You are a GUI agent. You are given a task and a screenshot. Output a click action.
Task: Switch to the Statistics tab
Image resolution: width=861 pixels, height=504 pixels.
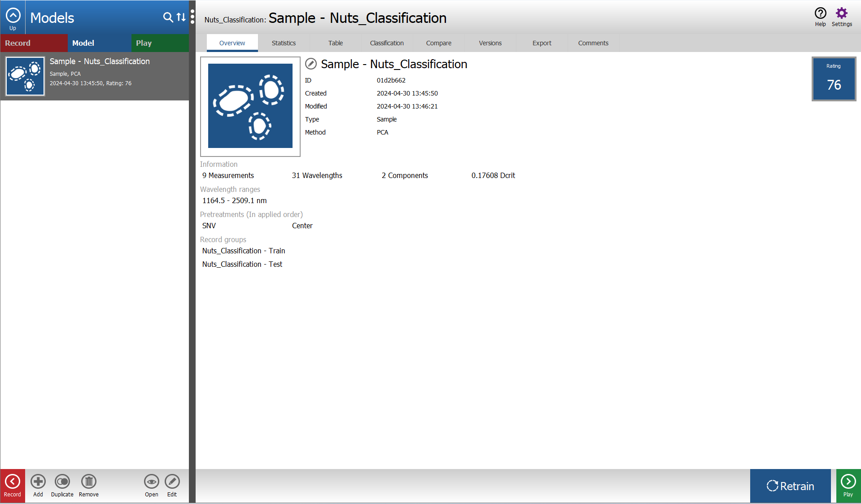(284, 43)
